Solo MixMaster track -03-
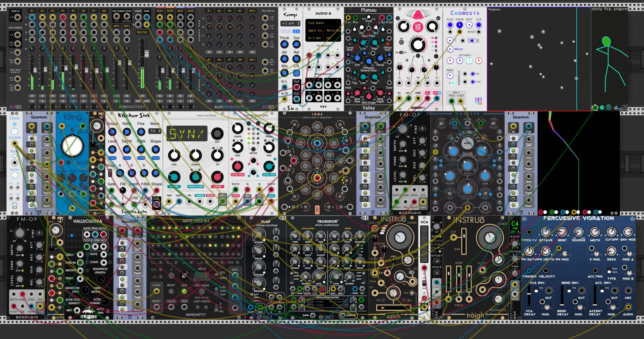 53,101
